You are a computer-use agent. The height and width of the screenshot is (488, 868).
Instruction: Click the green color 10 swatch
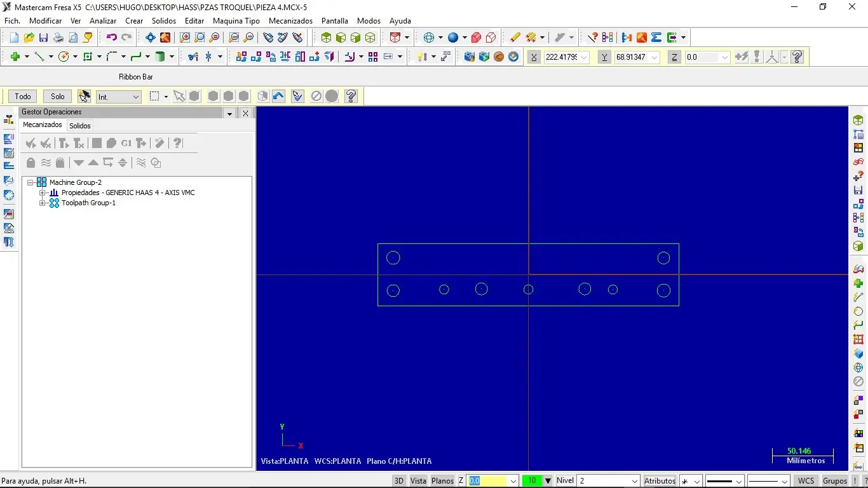click(532, 480)
